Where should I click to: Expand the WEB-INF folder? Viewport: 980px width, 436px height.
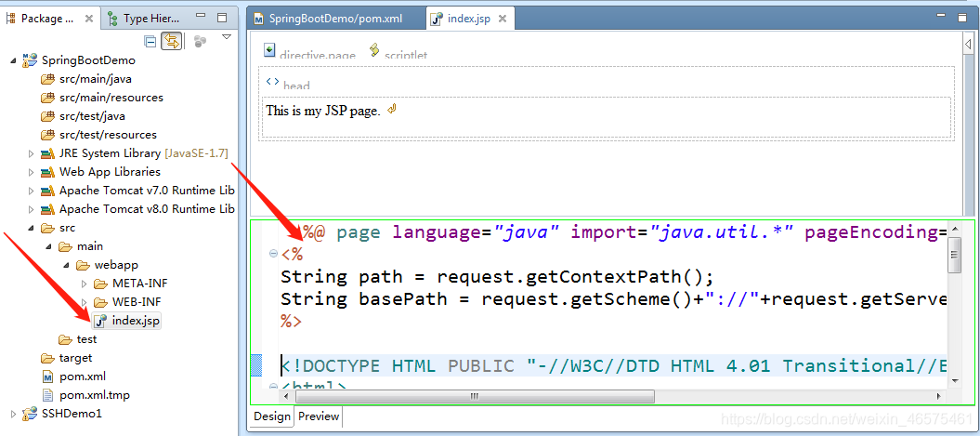coord(85,302)
